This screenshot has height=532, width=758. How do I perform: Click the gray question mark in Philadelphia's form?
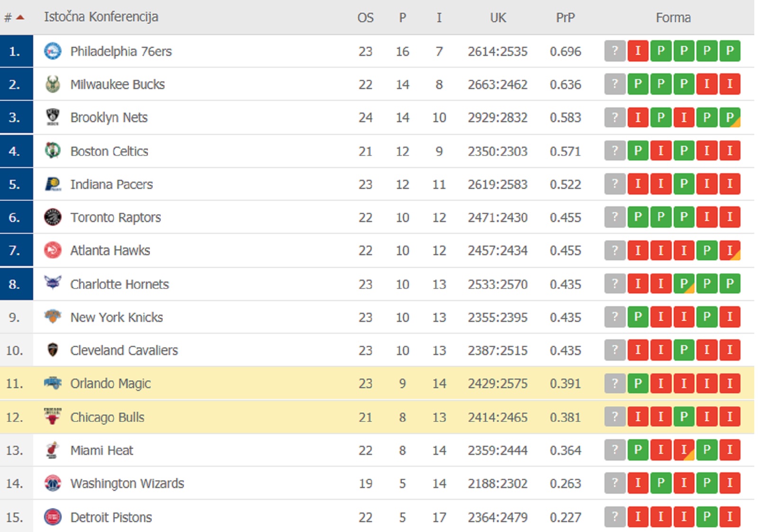click(x=615, y=51)
